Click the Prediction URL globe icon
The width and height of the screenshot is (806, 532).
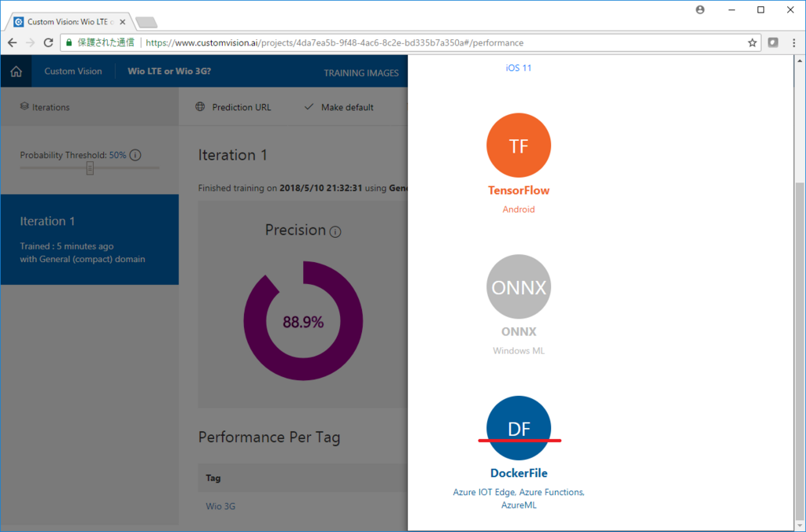tap(200, 107)
